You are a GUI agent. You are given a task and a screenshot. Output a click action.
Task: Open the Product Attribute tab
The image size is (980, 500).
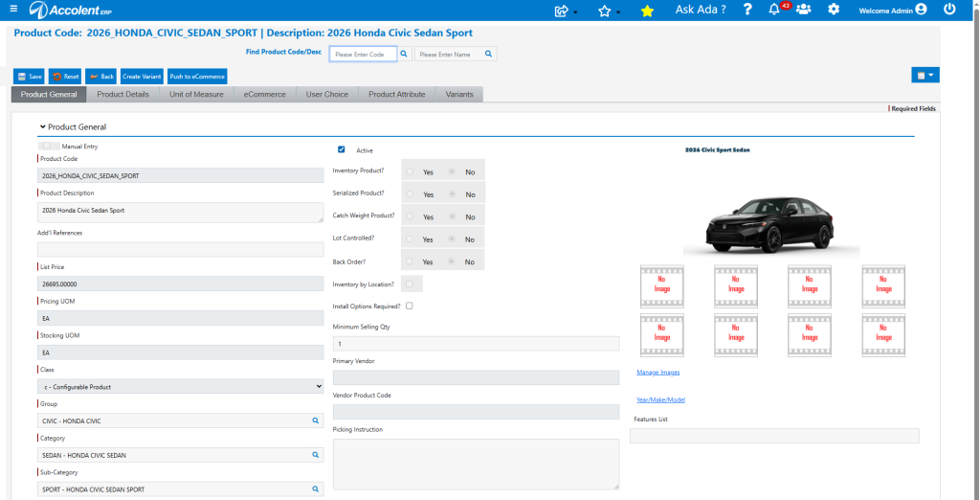click(397, 95)
